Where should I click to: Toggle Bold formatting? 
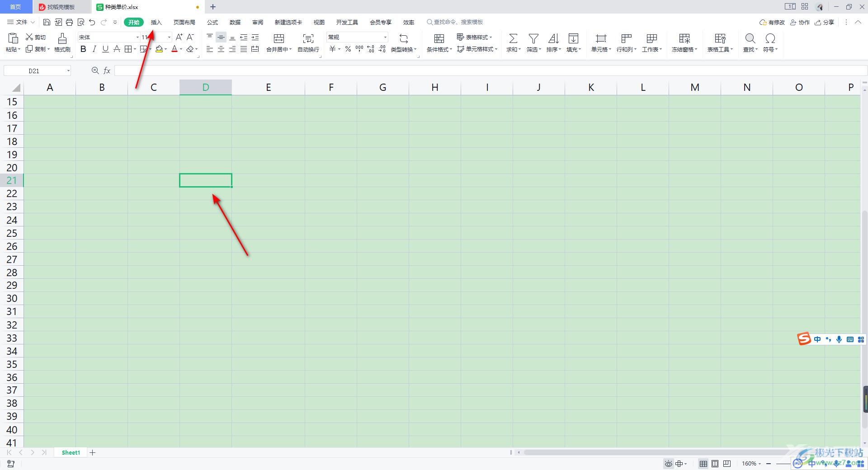click(x=83, y=49)
